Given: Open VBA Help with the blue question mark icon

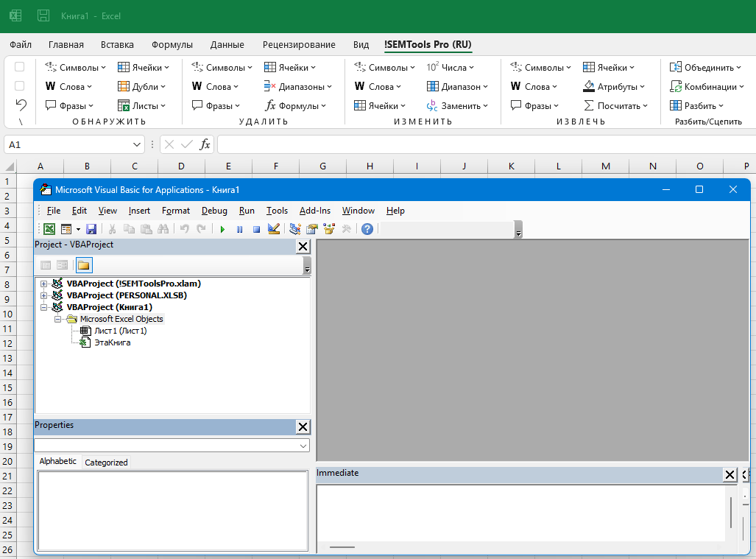Looking at the screenshot, I should pyautogui.click(x=367, y=229).
